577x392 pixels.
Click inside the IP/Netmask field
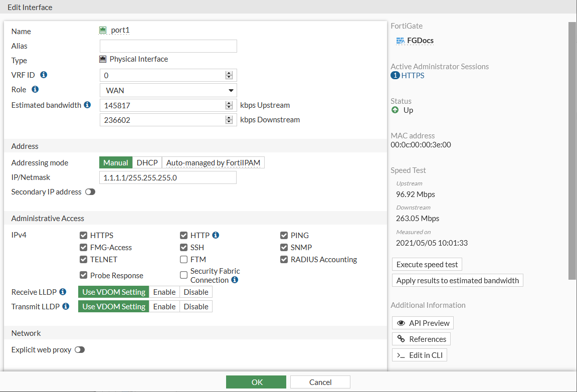pyautogui.click(x=168, y=177)
